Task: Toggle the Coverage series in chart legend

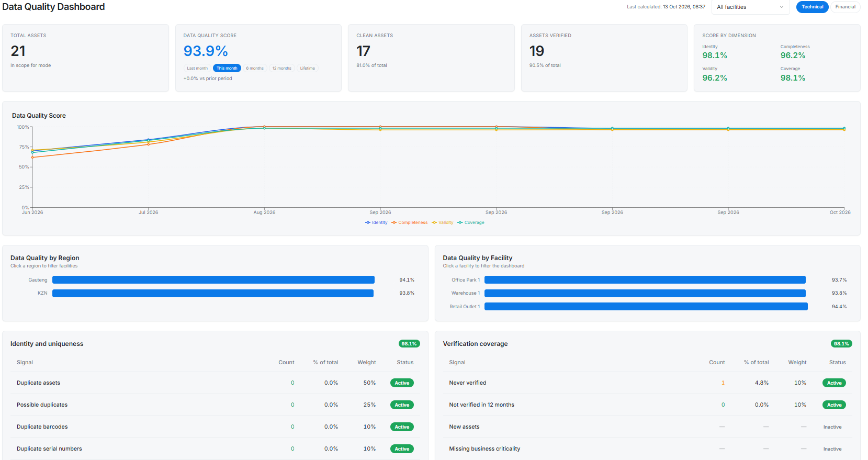Action: click(x=471, y=222)
